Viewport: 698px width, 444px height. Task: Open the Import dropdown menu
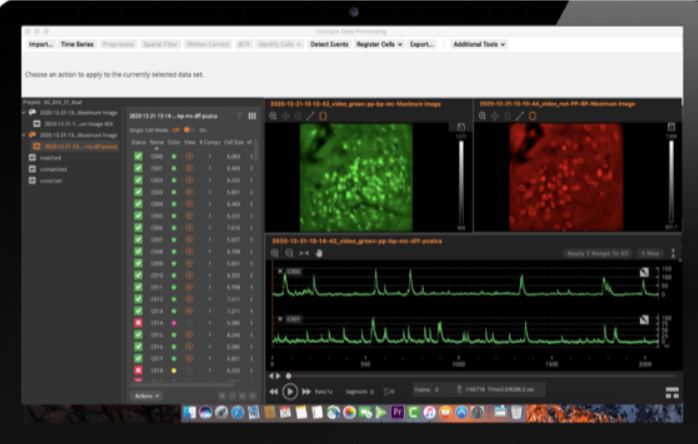tap(41, 44)
